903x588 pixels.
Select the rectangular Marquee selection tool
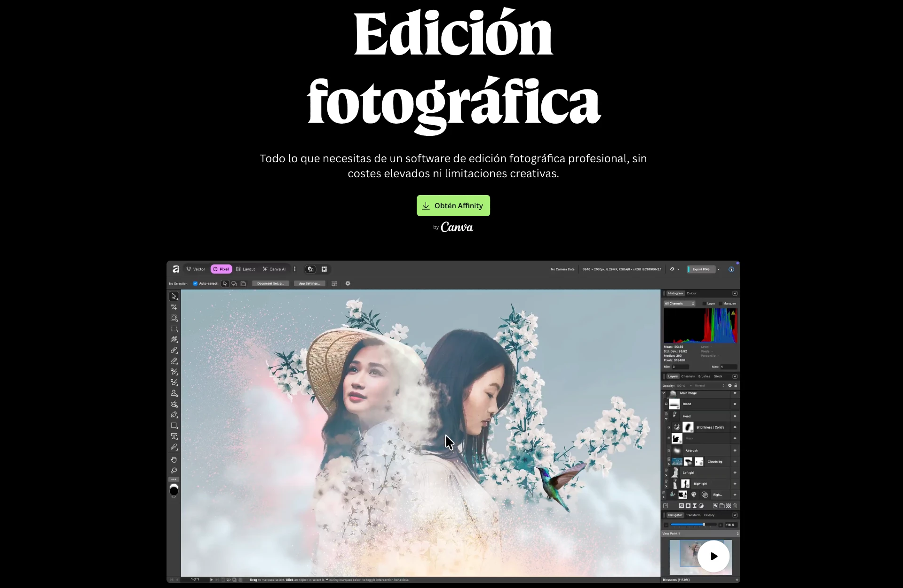coord(174,329)
